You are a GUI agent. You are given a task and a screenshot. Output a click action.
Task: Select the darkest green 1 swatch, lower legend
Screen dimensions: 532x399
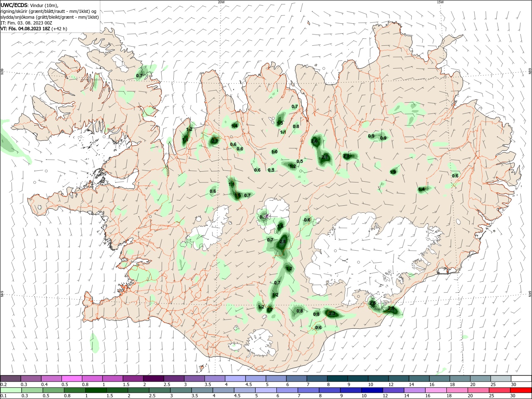click(96, 390)
